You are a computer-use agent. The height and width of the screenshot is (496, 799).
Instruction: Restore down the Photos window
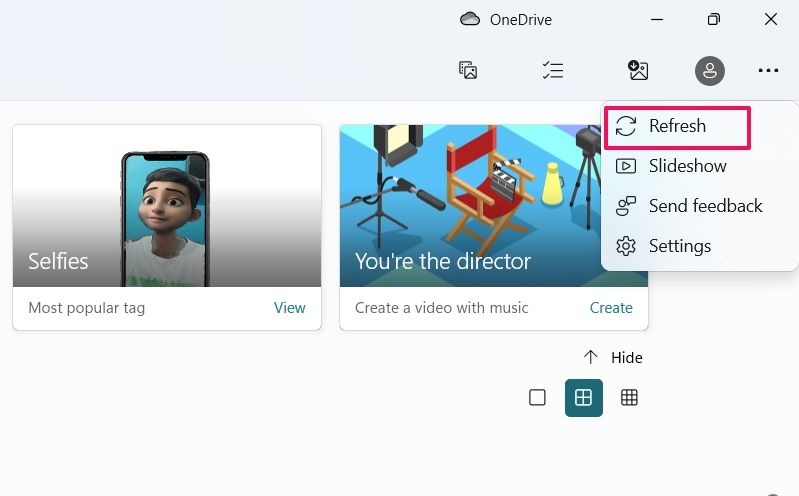(x=713, y=19)
